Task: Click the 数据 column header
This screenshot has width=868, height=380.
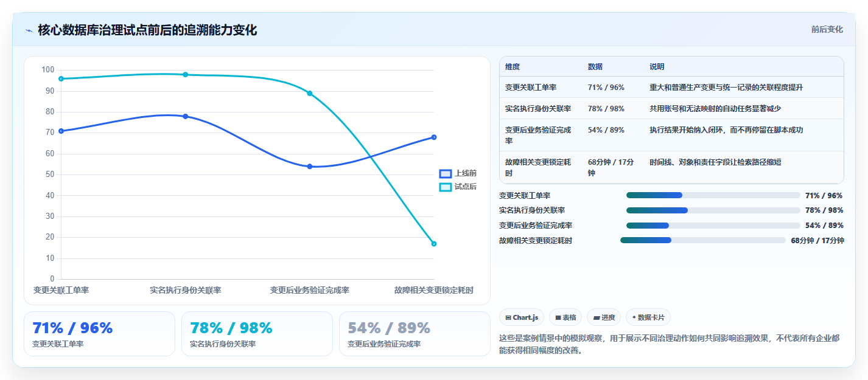Action: 595,67
